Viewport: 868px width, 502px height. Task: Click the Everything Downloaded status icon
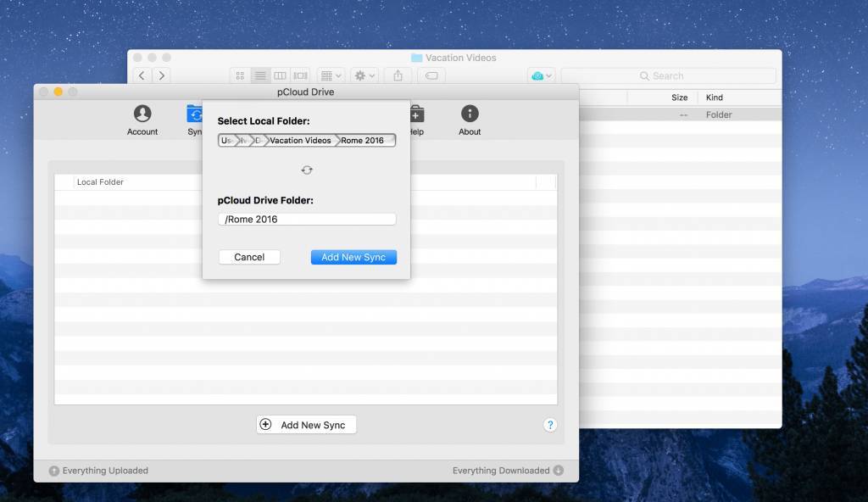point(558,471)
